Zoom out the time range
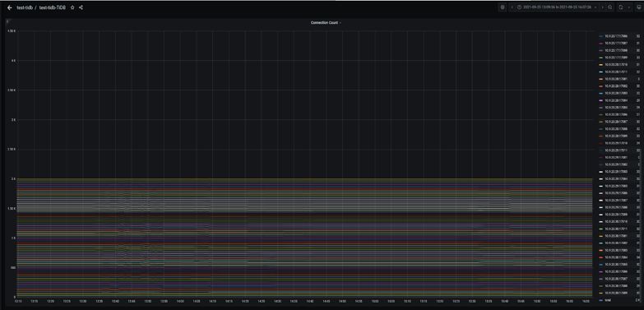The image size is (644, 310). pyautogui.click(x=610, y=7)
